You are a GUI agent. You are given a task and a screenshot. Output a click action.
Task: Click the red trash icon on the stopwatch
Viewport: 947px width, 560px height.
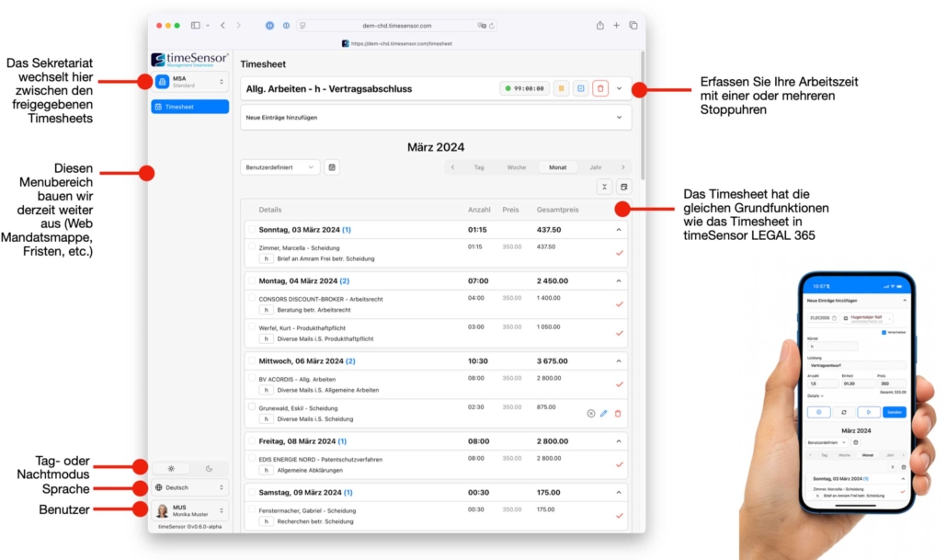coord(599,88)
